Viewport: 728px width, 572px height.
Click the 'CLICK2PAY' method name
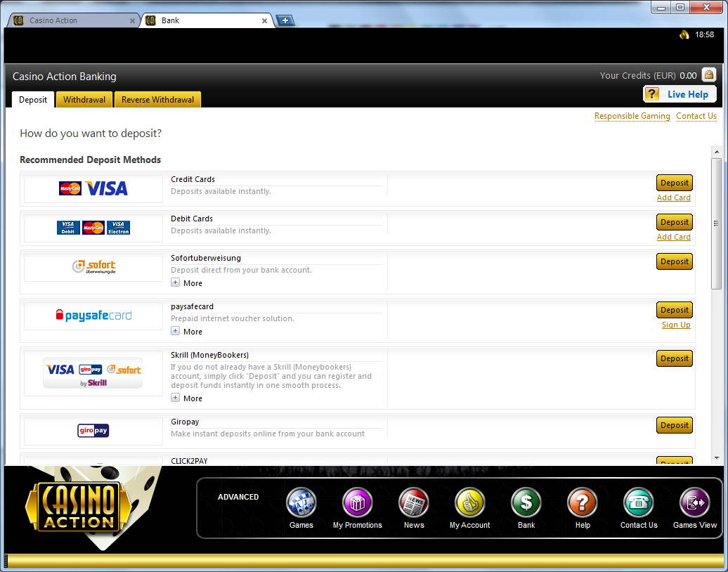pyautogui.click(x=189, y=461)
